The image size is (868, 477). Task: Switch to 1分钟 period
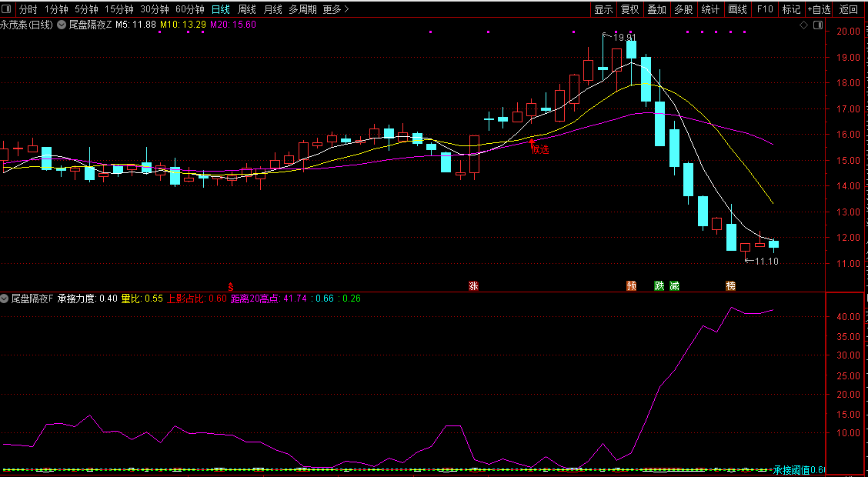(56, 9)
